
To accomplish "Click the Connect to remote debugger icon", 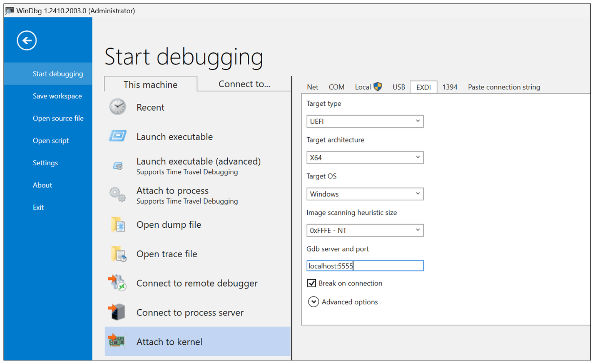I will coord(117,283).
